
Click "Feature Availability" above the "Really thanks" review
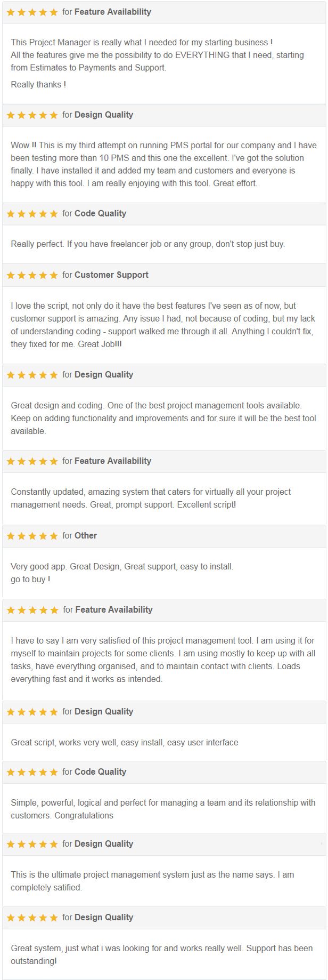112,12
